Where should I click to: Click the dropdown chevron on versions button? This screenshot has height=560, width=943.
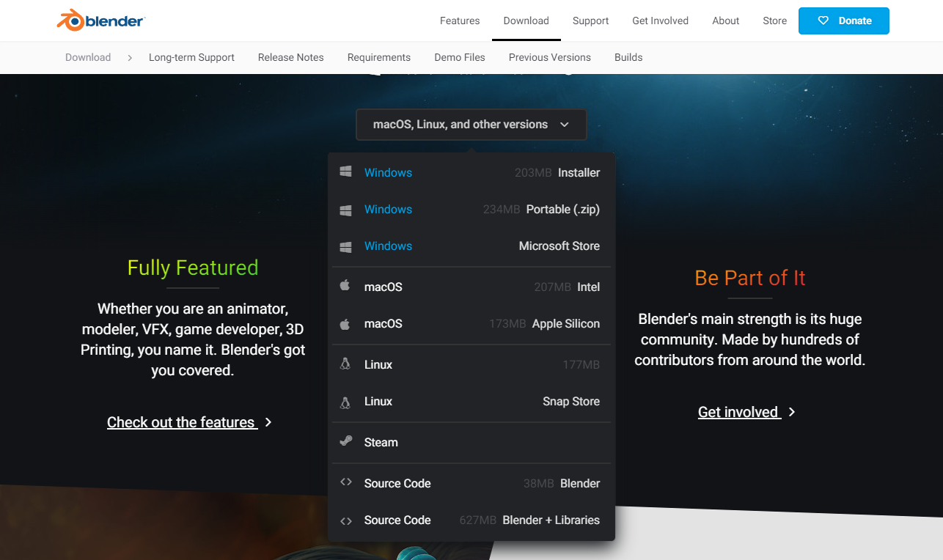pyautogui.click(x=565, y=125)
